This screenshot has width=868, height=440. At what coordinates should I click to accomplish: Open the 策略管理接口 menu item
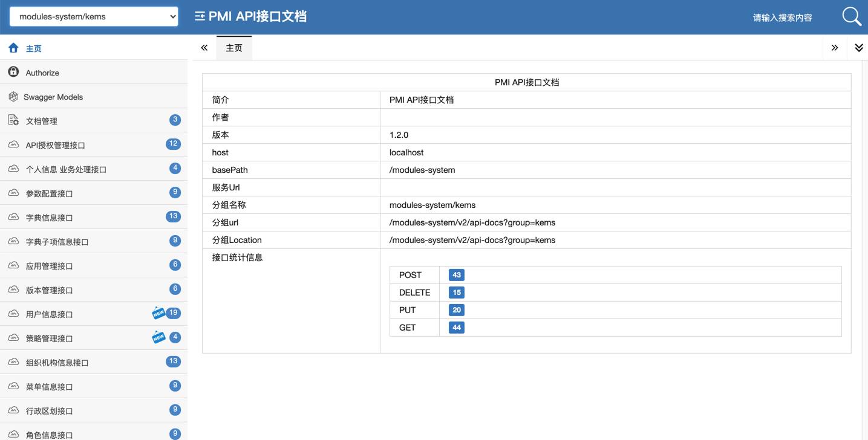94,338
